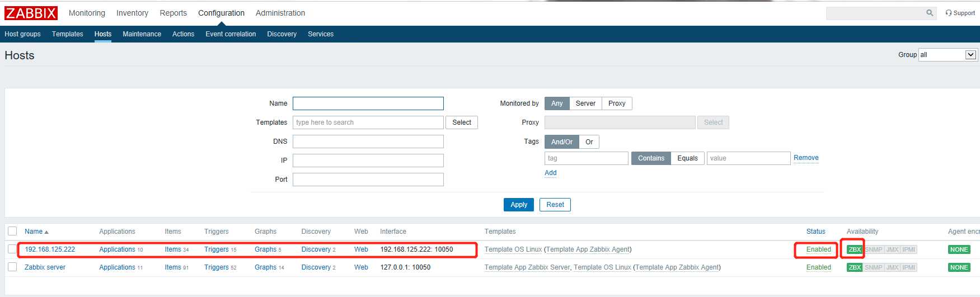Open the Inventory menu
This screenshot has height=297, width=980.
[132, 13]
